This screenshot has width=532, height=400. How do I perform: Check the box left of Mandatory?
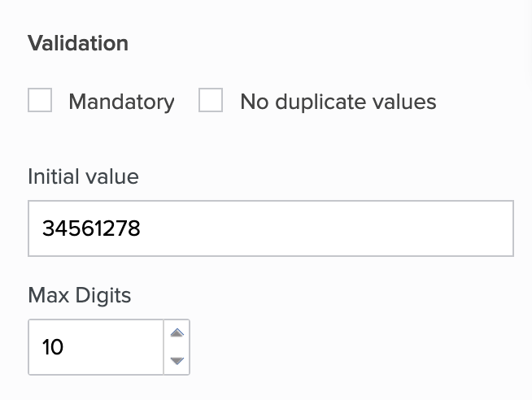(x=40, y=101)
